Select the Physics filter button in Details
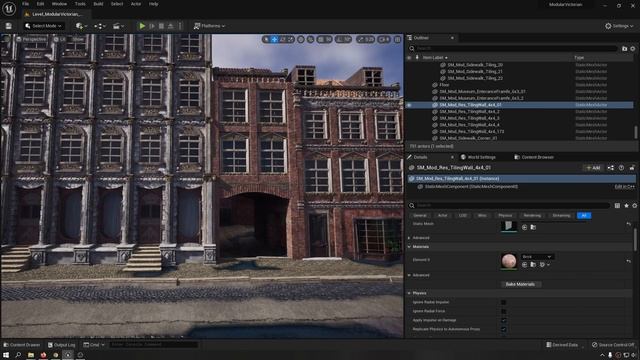 (505, 216)
